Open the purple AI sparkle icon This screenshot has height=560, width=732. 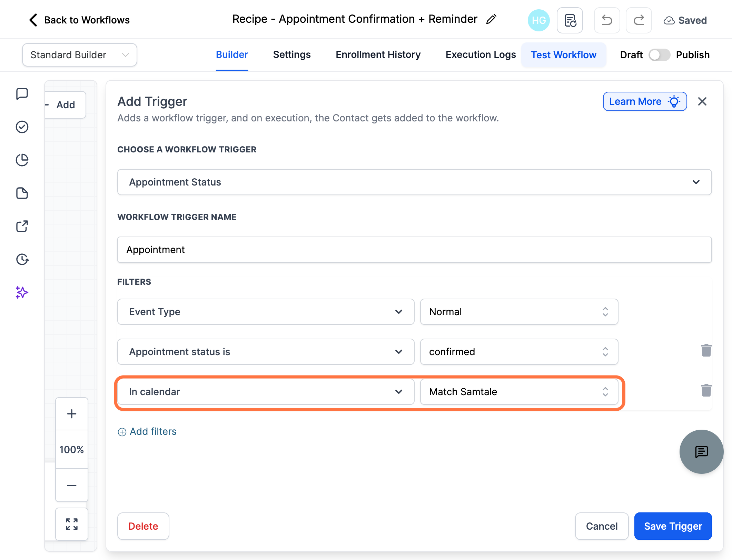[x=22, y=292]
